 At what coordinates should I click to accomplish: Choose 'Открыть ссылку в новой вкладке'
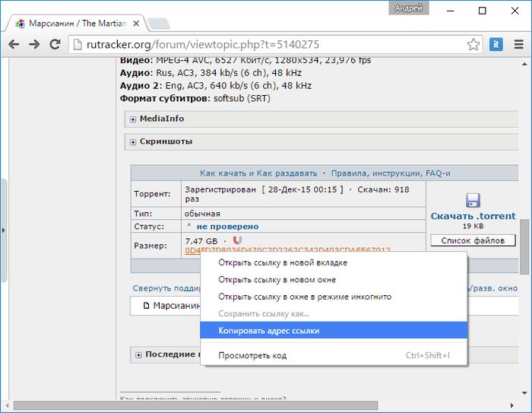283,263
